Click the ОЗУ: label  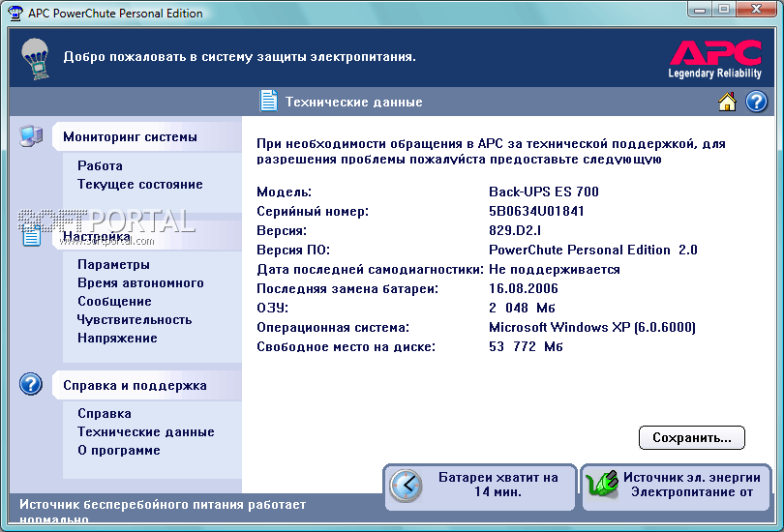pos(273,308)
